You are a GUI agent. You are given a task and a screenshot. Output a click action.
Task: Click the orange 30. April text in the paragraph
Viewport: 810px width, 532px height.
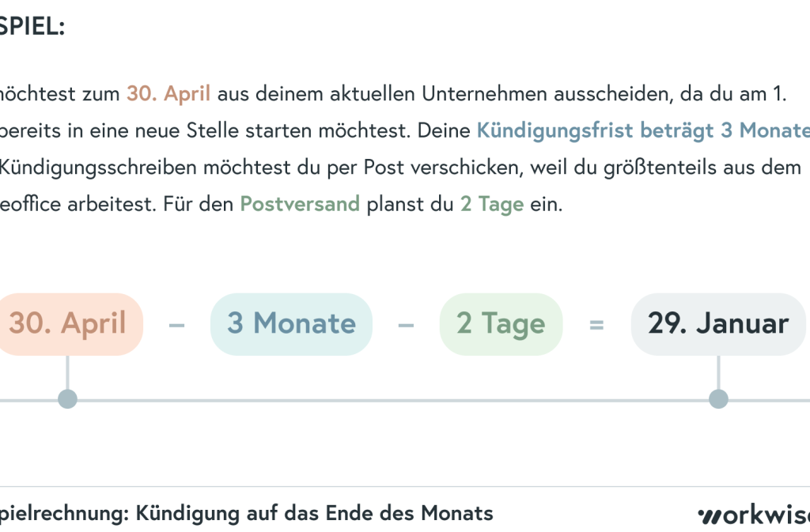(x=168, y=93)
